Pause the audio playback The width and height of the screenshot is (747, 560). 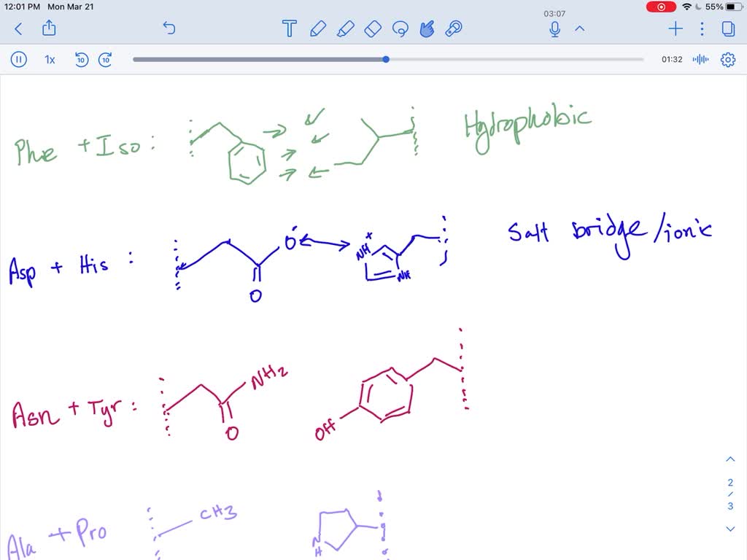[18, 60]
